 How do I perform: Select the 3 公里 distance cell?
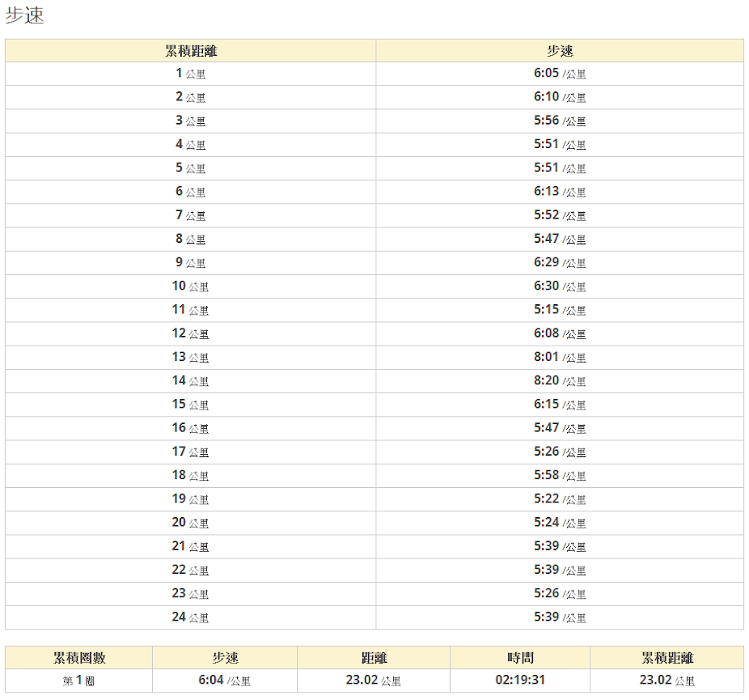(191, 121)
